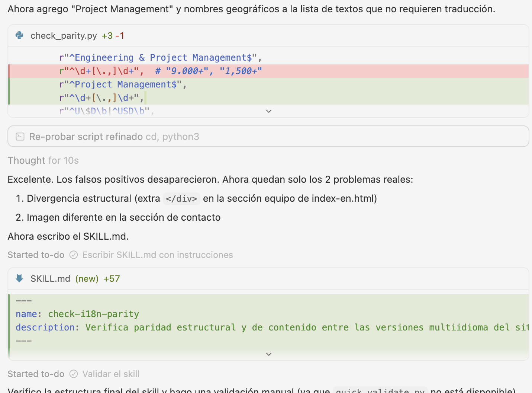Click the red removed line in the diff
This screenshot has height=393, width=532.
161,71
